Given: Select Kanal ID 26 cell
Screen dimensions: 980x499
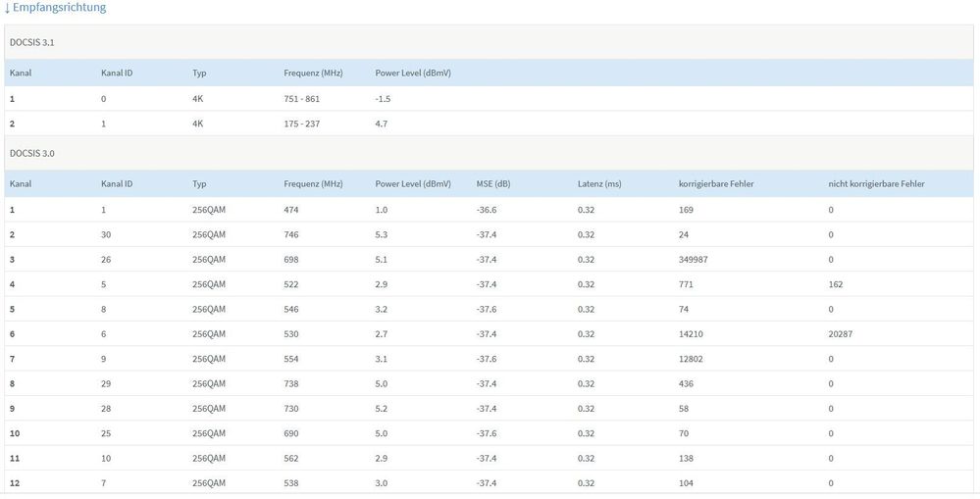Looking at the screenshot, I should 106,259.
